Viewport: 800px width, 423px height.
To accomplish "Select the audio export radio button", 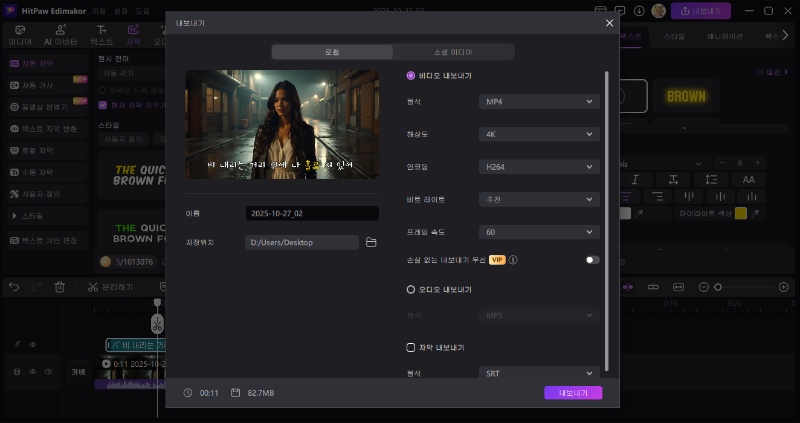I will tap(411, 289).
